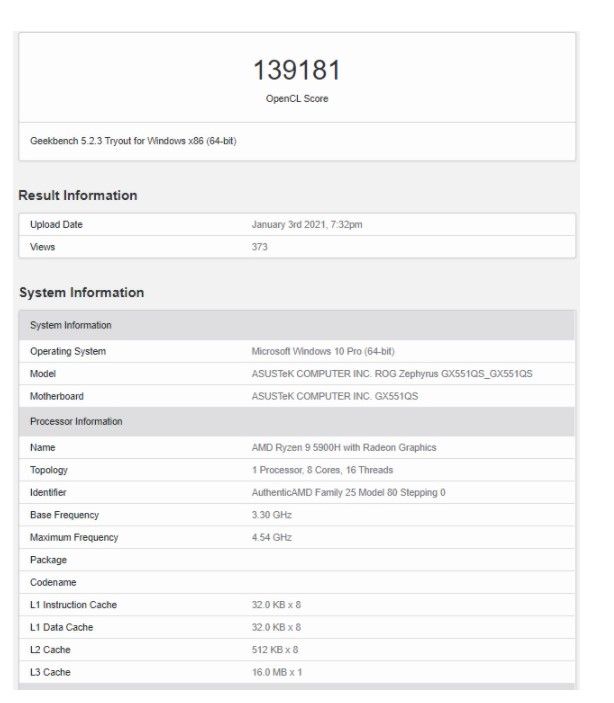Click 'ROG Zephyrus GX551QS_GX551QS' model value

click(x=453, y=374)
